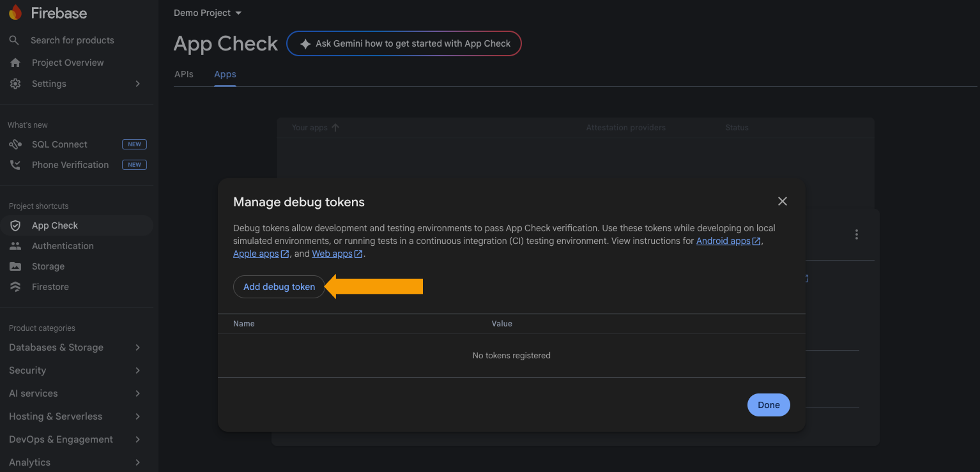Screen dimensions: 980x472
Task: Click the external link icon after Apple apps
Action: click(x=285, y=254)
